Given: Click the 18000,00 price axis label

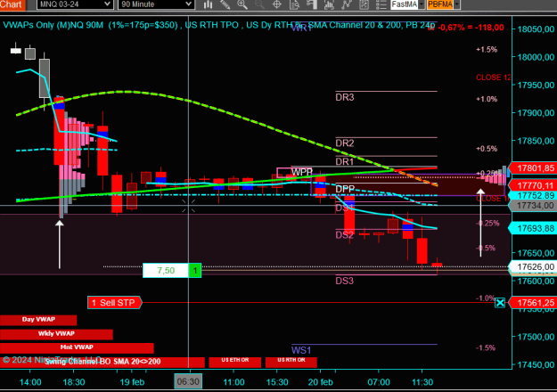Looking at the screenshot, I should [x=536, y=57].
